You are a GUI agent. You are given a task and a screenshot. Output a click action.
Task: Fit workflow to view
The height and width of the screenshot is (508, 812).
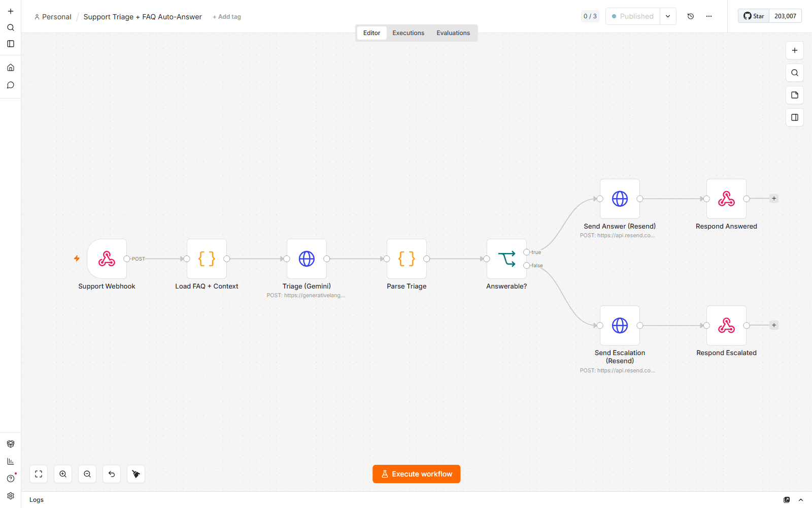pos(39,474)
